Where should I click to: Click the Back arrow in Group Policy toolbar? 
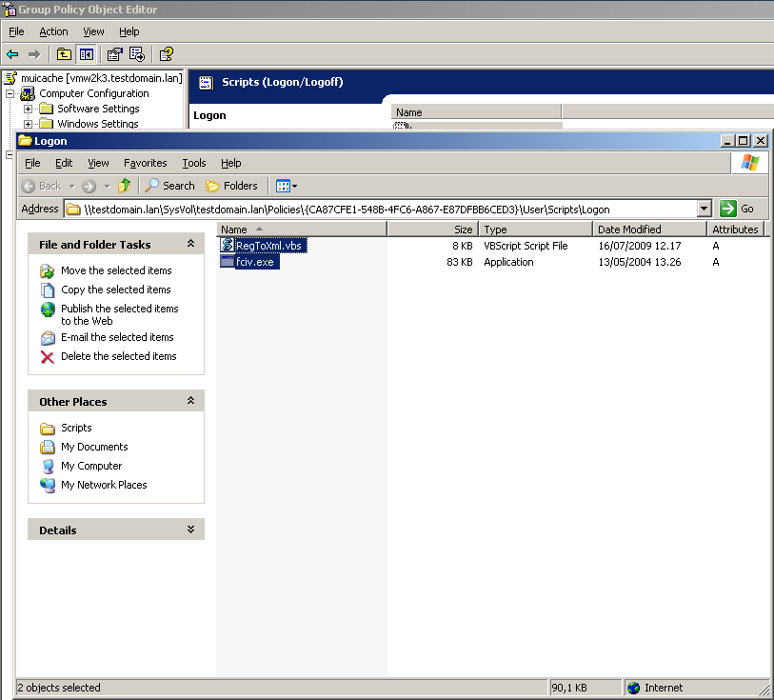[x=12, y=54]
